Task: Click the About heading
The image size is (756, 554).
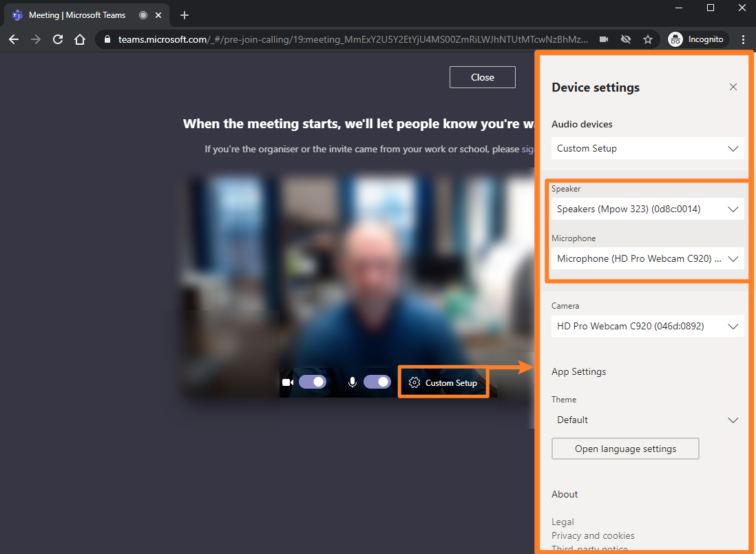Action: click(565, 494)
